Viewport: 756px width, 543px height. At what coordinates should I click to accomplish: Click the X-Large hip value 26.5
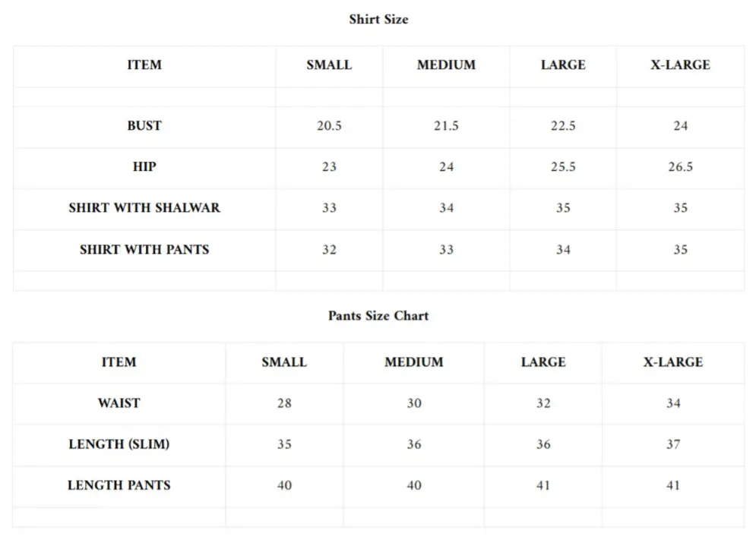point(680,167)
